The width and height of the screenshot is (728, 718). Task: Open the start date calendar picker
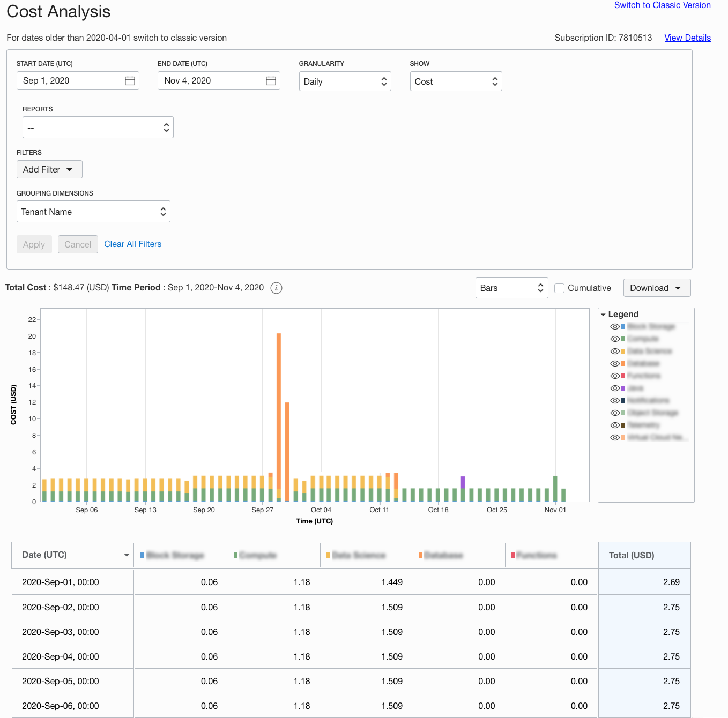pos(130,80)
